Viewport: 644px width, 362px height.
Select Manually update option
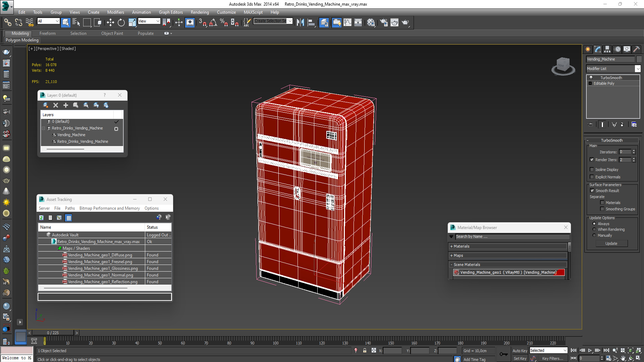pos(594,235)
